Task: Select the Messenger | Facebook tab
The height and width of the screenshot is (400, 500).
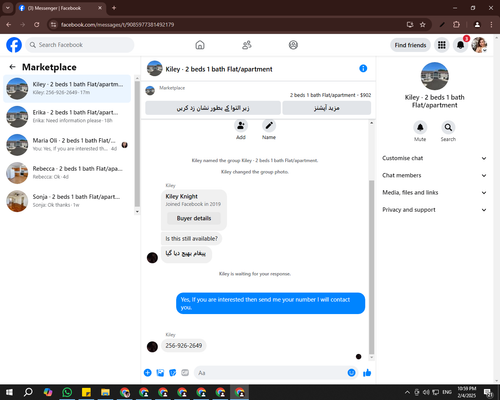Action: tap(61, 8)
